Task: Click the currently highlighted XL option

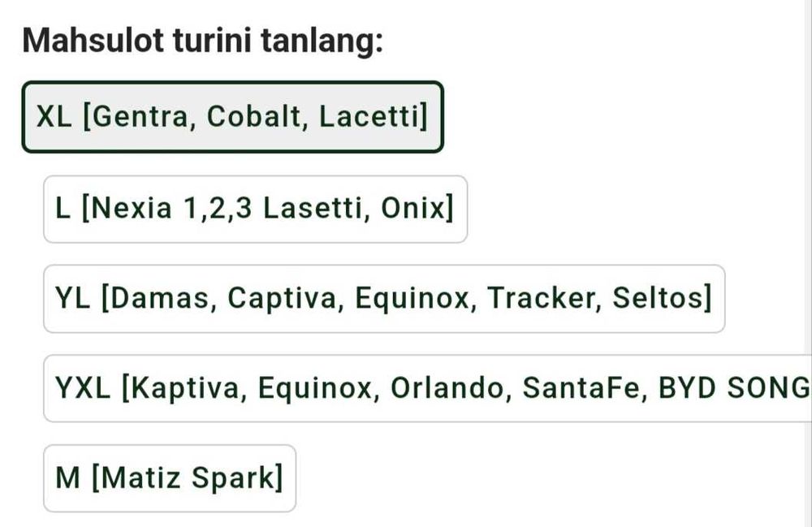Action: click(232, 117)
